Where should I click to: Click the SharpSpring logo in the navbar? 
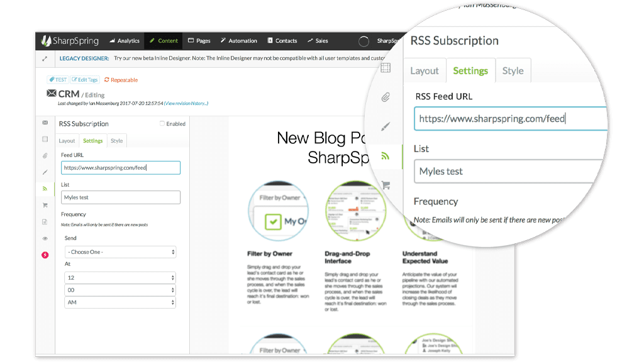pyautogui.click(x=70, y=41)
